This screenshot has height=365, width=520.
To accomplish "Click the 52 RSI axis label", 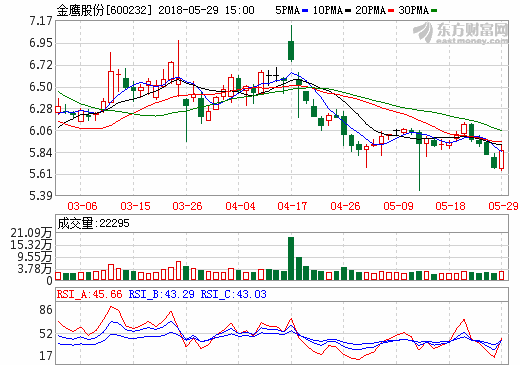I will point(46,334).
